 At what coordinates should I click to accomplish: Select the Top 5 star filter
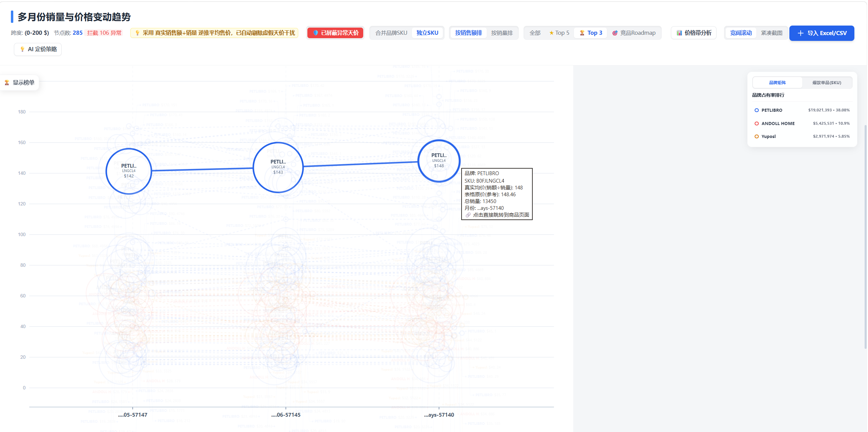coord(559,33)
